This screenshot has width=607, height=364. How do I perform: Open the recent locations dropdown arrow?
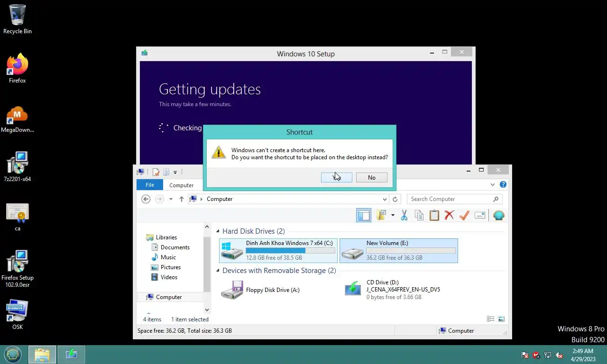tap(171, 199)
